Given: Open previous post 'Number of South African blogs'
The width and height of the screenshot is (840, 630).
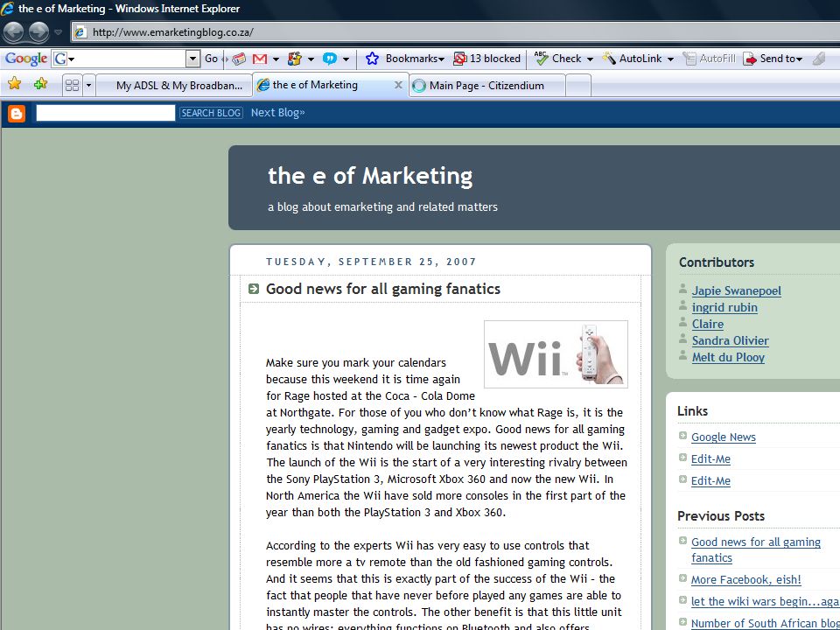Looking at the screenshot, I should (x=765, y=623).
